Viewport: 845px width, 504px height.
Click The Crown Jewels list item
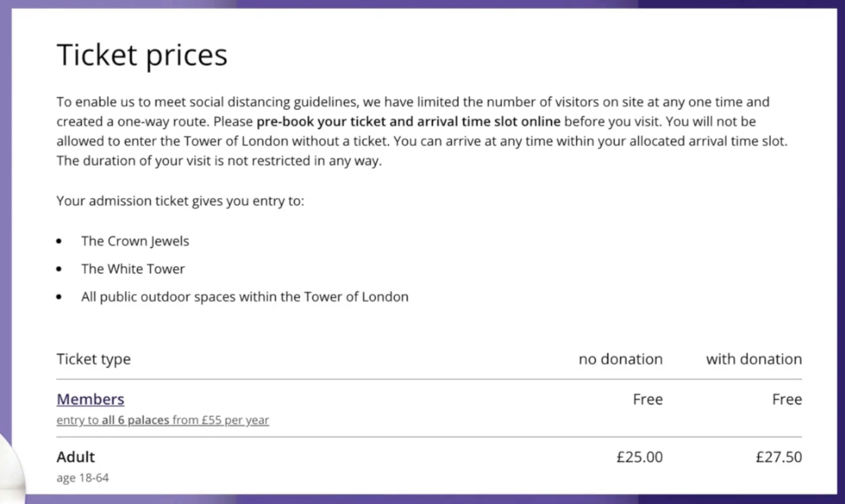point(135,241)
